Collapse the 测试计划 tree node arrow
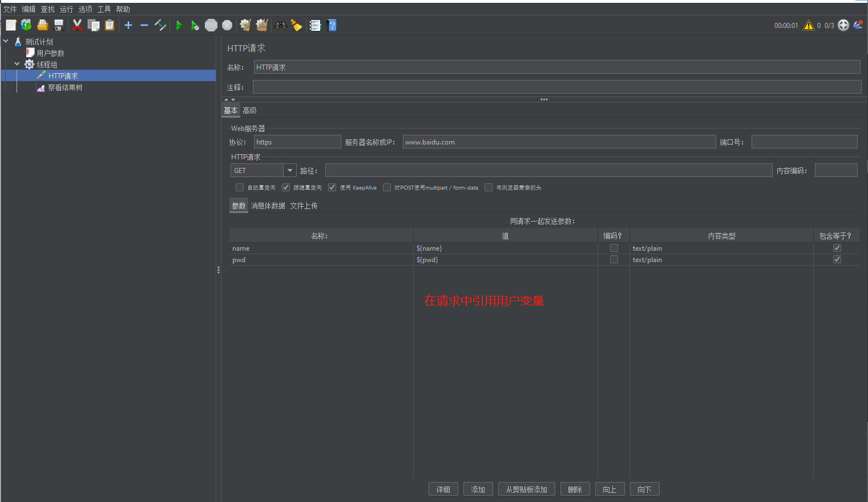The width and height of the screenshot is (868, 502). [x=6, y=41]
